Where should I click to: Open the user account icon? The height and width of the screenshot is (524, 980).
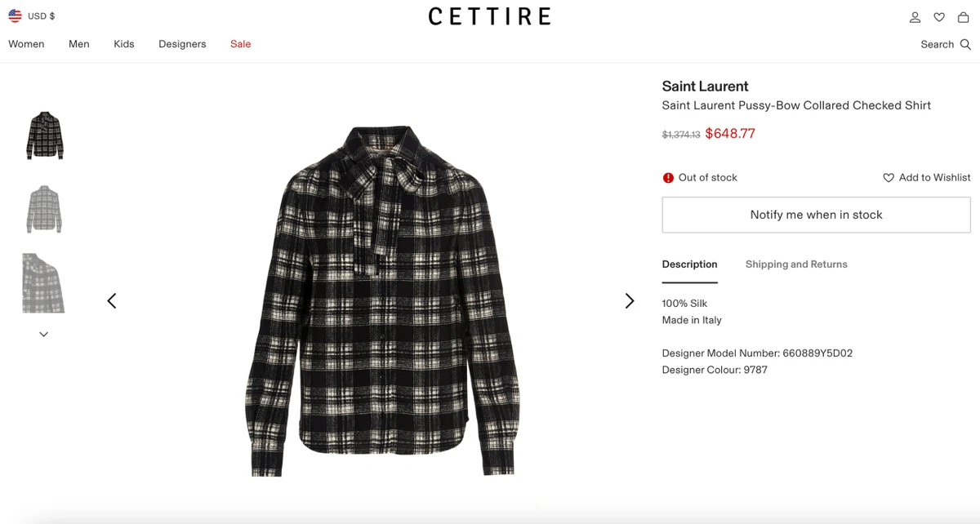[915, 17]
